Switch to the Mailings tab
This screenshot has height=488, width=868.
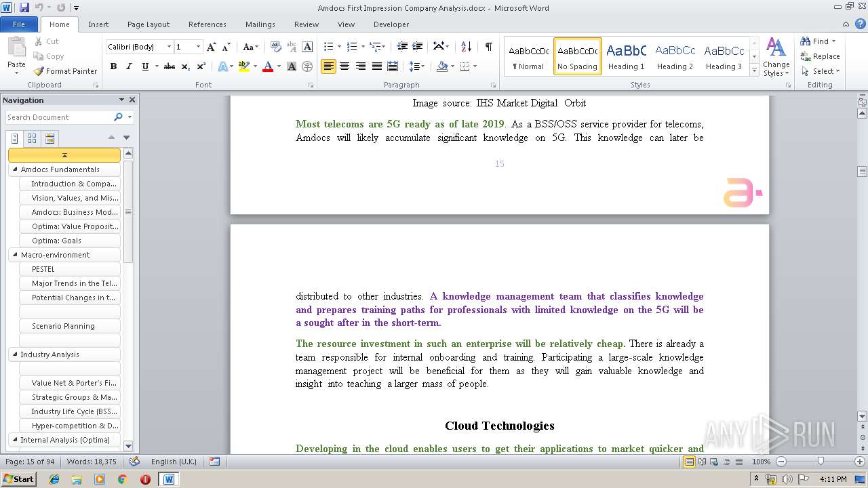pos(260,24)
